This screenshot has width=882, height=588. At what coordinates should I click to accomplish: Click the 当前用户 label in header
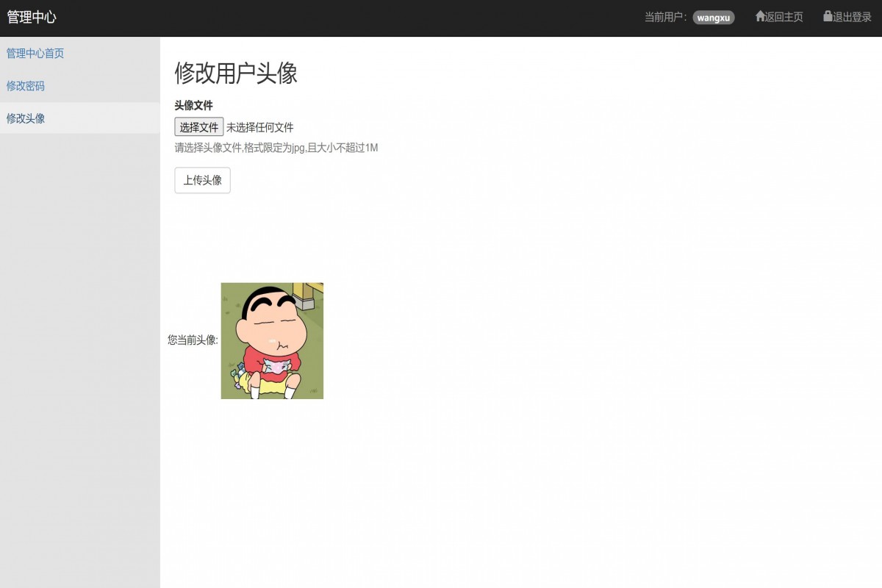666,17
